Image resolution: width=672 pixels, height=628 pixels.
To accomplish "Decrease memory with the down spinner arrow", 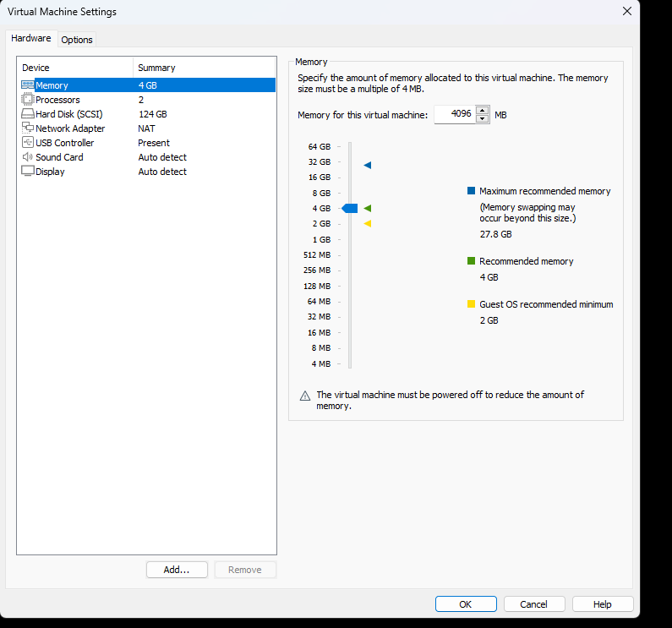I will click(483, 119).
